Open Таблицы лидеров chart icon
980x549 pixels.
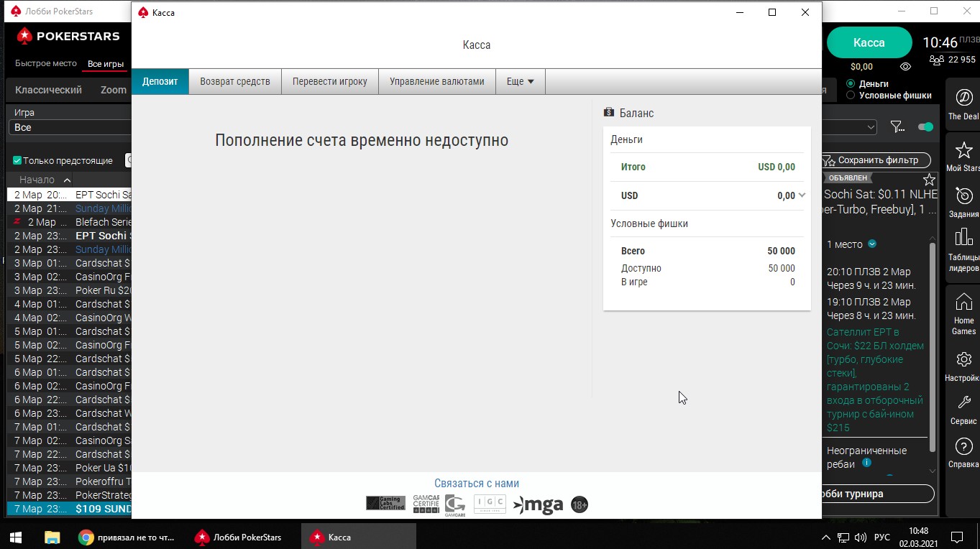click(x=963, y=237)
